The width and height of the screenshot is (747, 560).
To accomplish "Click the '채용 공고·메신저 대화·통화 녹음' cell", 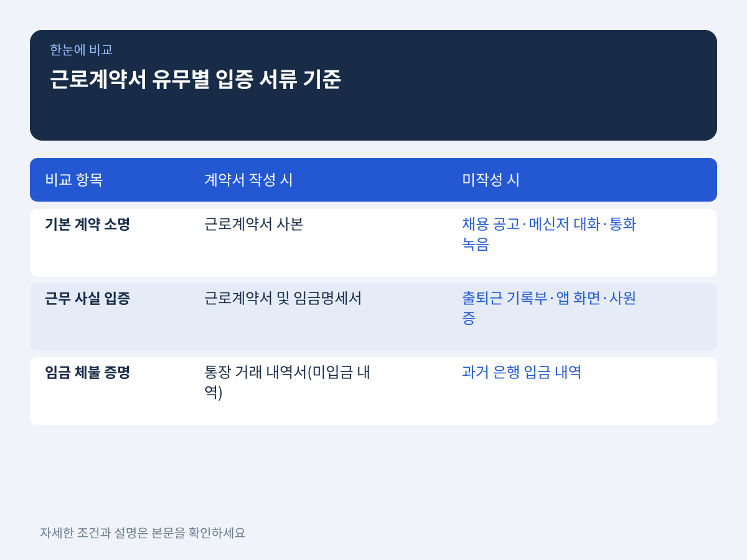I will click(549, 234).
